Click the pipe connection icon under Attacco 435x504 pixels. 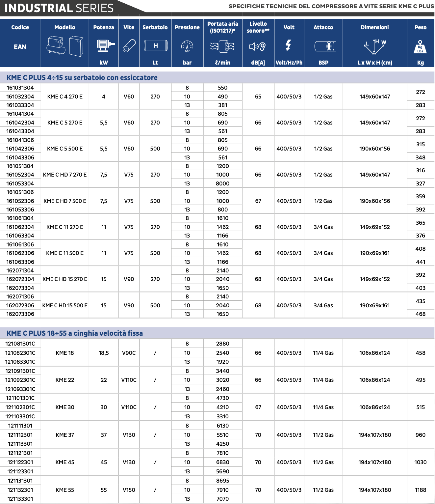click(325, 46)
